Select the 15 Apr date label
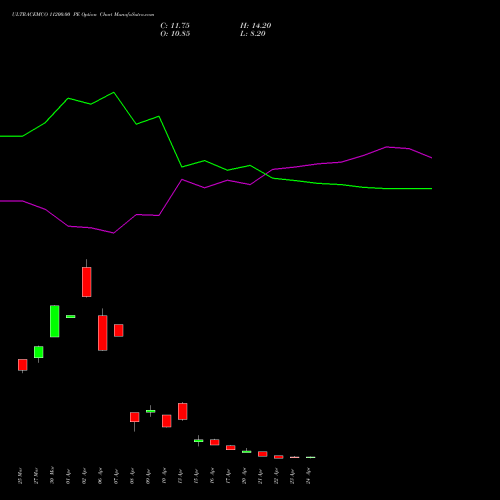This screenshot has height=500, width=500. (x=196, y=476)
